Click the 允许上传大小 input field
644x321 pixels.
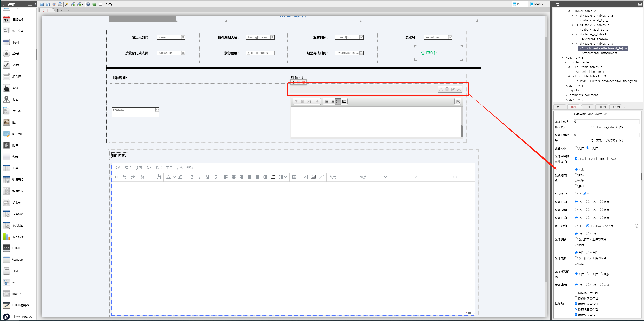click(606, 122)
